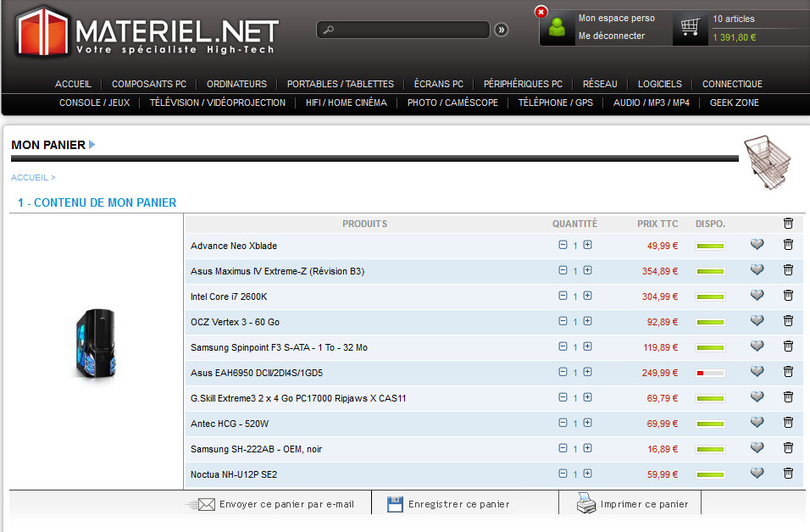Open the GEEK ZONE menu
The width and height of the screenshot is (810, 532).
pos(734,103)
